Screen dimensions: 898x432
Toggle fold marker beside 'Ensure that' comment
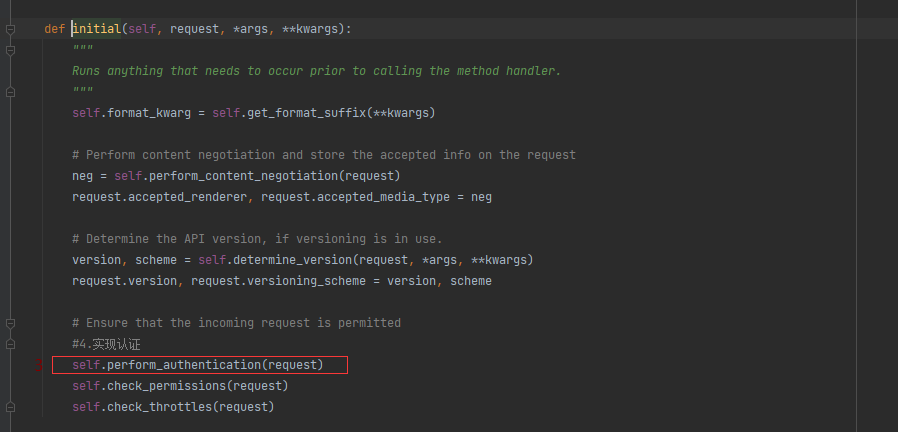[10, 323]
